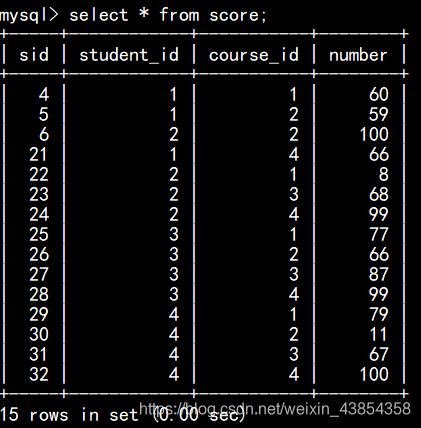Click course_id value in sid 27 row

(x=294, y=274)
